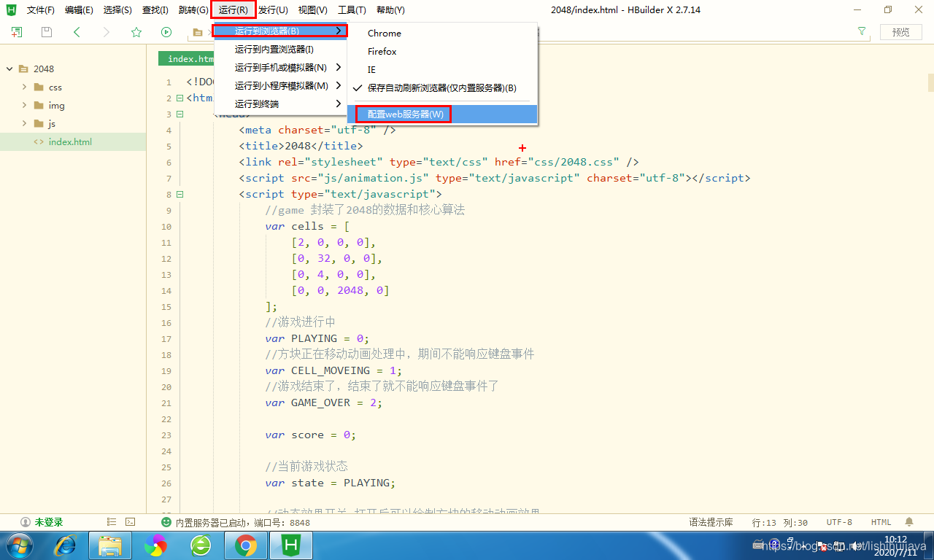Image resolution: width=934 pixels, height=560 pixels.
Task: Open 运行到手机或模拟器 submenu
Action: click(x=279, y=68)
